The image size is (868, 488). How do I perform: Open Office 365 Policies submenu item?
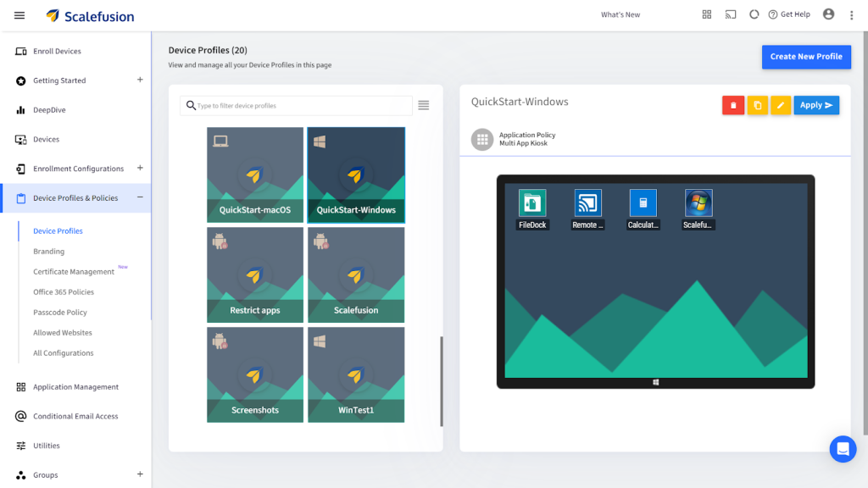coord(64,292)
